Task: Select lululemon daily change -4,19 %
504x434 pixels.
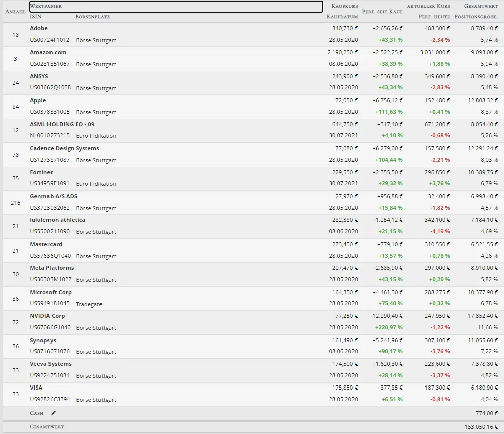Action: pyautogui.click(x=440, y=231)
